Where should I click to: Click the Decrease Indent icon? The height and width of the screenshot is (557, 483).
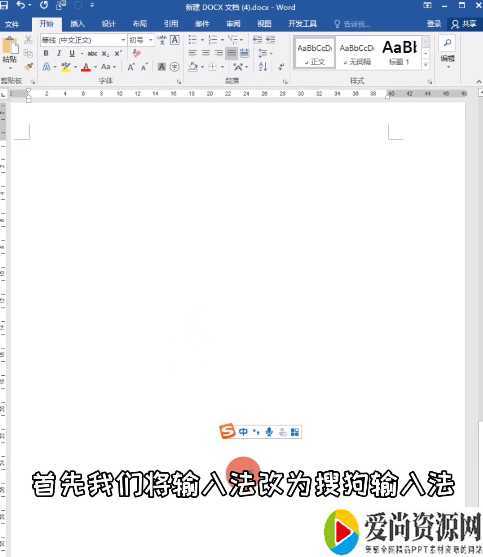coord(257,39)
